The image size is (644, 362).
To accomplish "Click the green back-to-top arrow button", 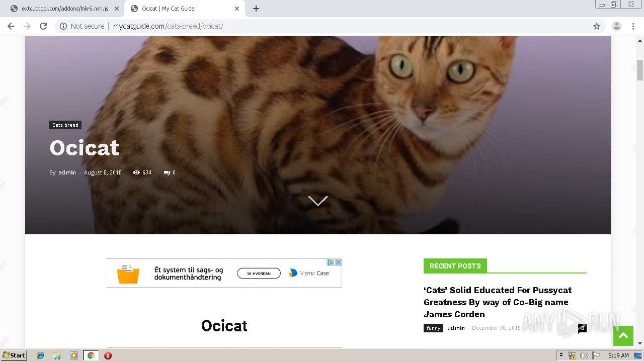I will pos(623,336).
